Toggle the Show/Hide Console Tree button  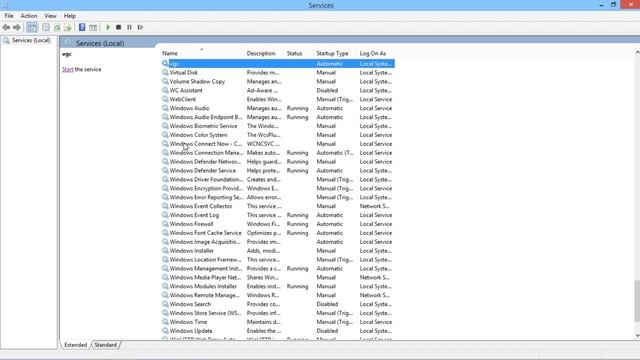(32, 27)
